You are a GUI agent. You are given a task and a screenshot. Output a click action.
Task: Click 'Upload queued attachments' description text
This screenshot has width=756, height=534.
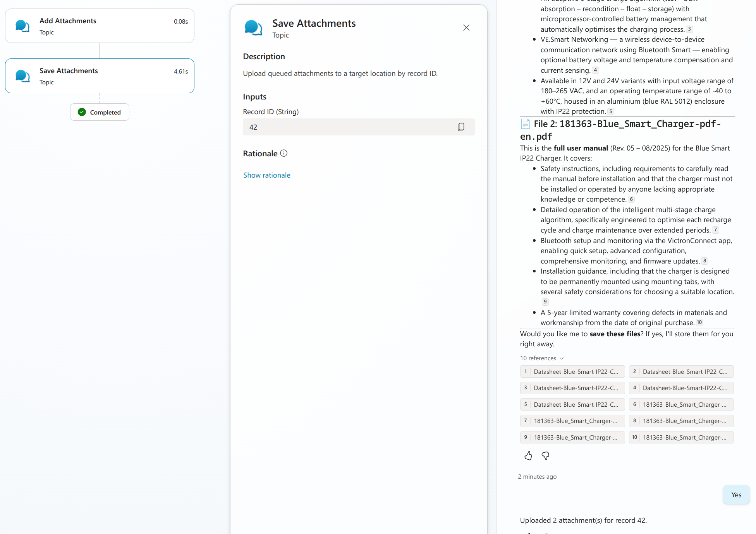click(x=340, y=74)
